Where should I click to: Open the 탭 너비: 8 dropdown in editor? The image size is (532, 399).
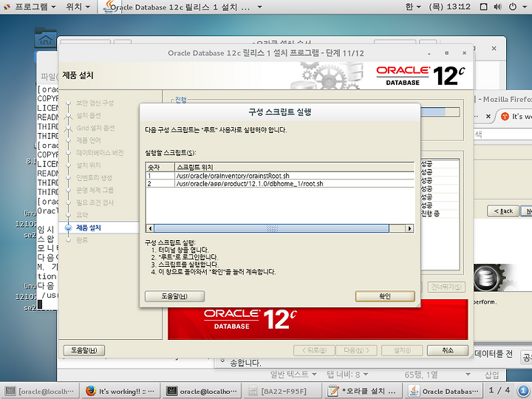pos(347,375)
